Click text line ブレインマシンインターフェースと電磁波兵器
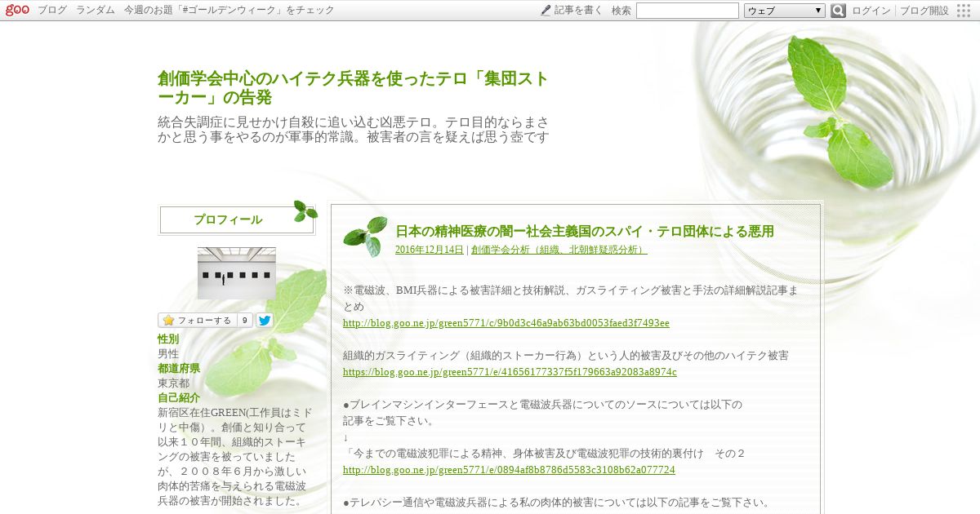Viewport: 980px width, 514px height. [542, 405]
